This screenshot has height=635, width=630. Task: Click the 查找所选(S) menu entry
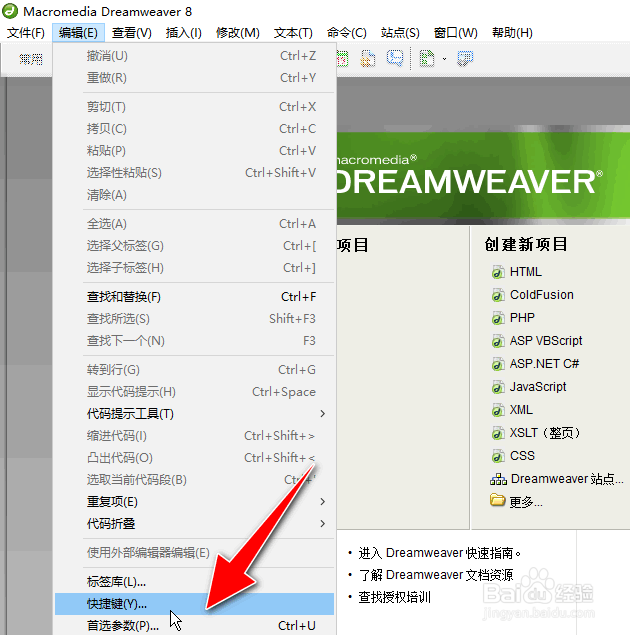click(194, 319)
